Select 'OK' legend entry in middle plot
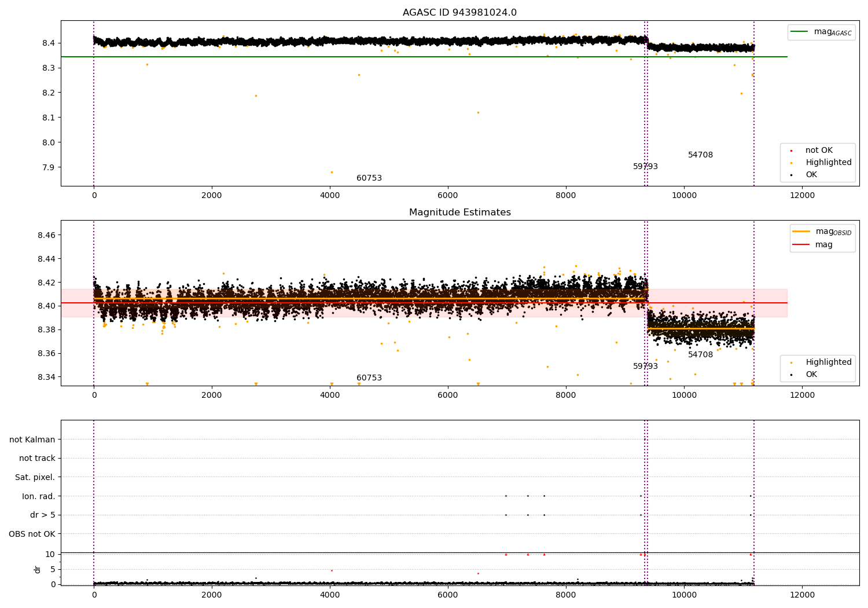This screenshot has height=608, width=868. 811,375
